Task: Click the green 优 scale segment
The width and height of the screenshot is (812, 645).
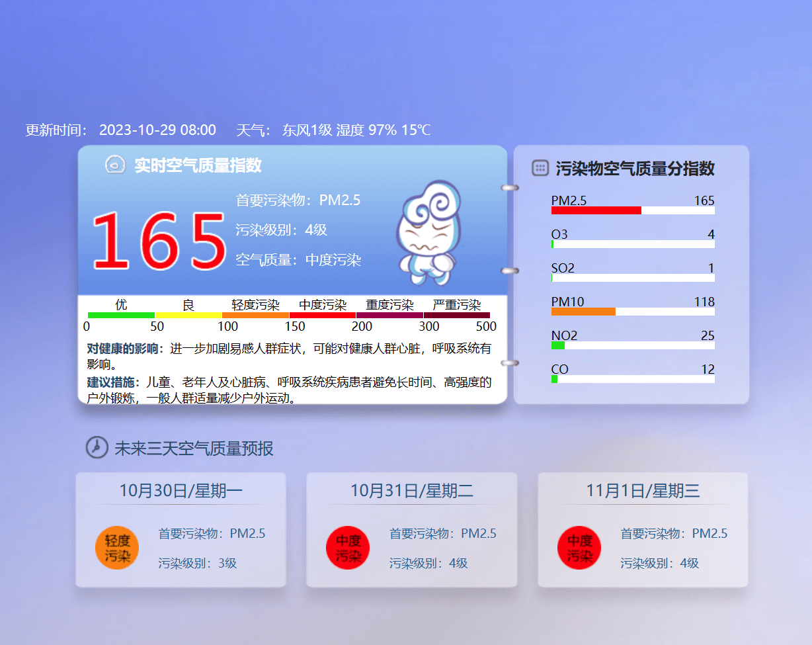Action: (121, 315)
